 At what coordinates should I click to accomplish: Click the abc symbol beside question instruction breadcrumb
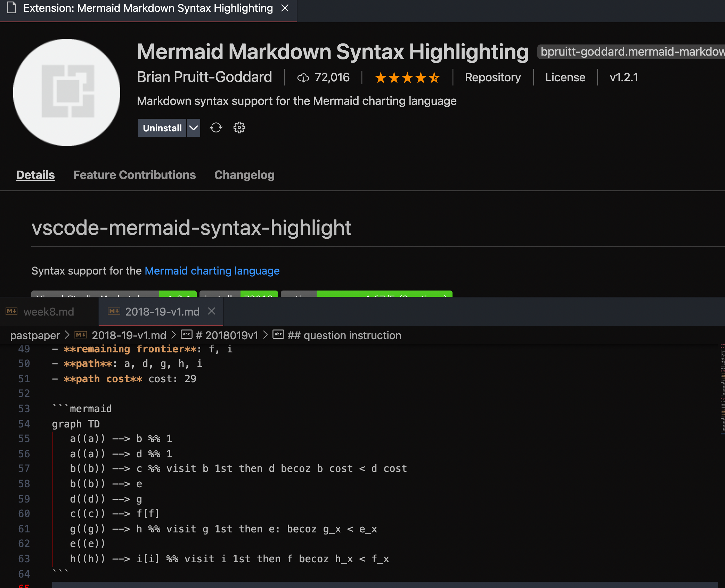pos(278,335)
